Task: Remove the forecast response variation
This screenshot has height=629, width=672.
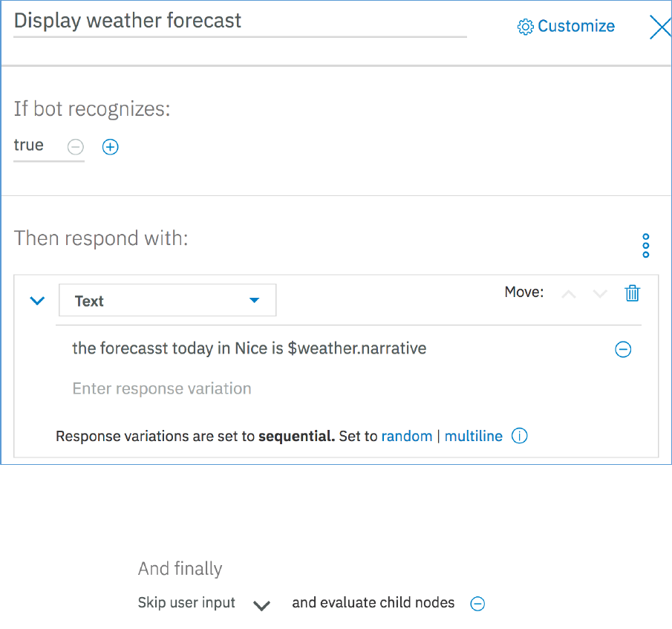Action: pos(623,349)
